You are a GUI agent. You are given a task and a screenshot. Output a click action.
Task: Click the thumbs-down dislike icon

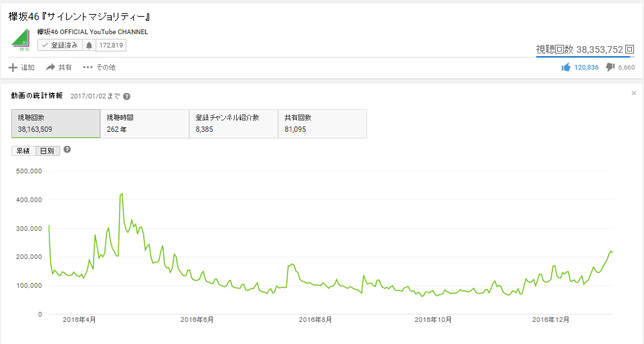click(x=610, y=68)
